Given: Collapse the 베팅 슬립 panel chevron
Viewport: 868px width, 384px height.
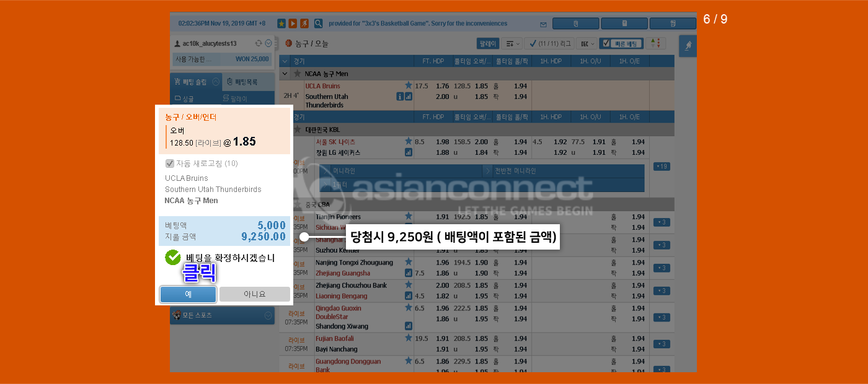Looking at the screenshot, I should tap(216, 82).
